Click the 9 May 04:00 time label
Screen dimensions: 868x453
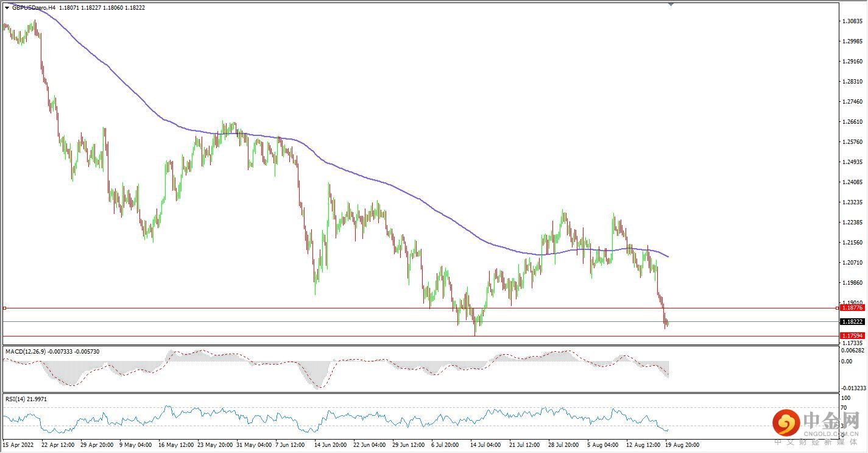pos(137,445)
